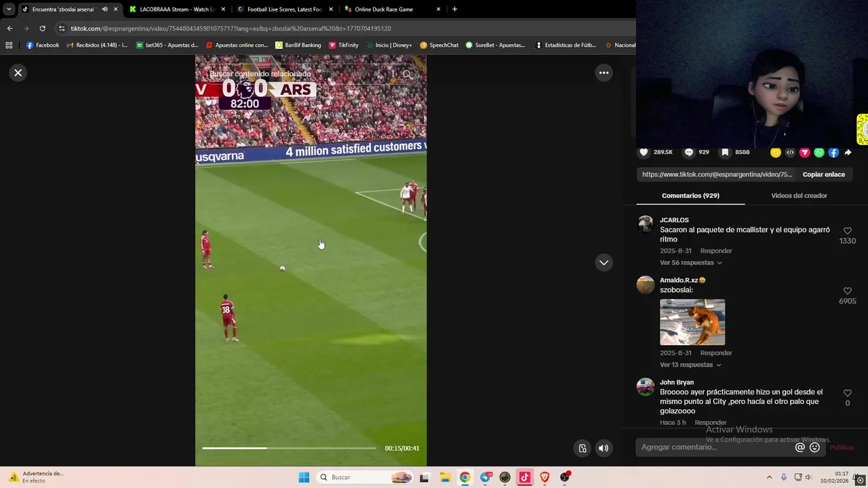Viewport: 868px width, 488px height.
Task: Switch to Comentarios (929) tab
Action: [690, 195]
